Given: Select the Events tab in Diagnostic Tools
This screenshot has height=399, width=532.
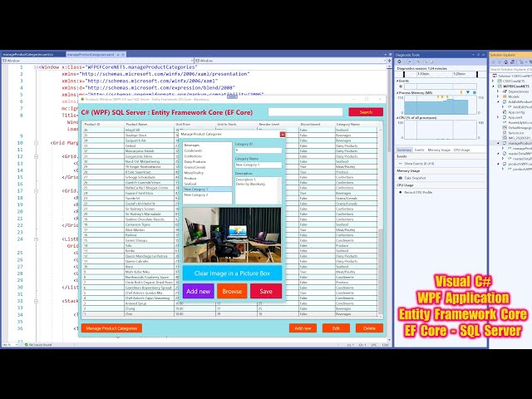Looking at the screenshot, I should click(x=419, y=150).
